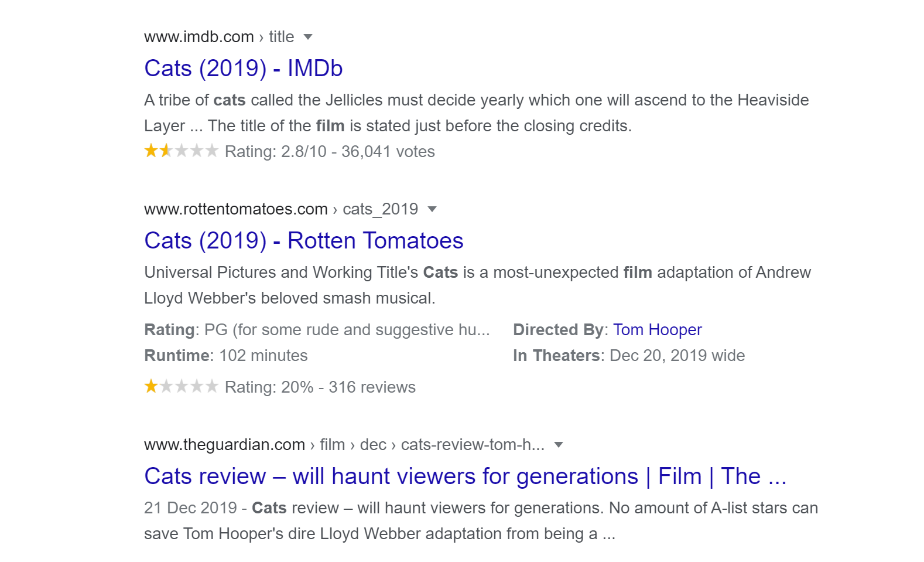The image size is (924, 562).
Task: Click the Runtime: 102 minutes detail
Action: [x=225, y=356]
